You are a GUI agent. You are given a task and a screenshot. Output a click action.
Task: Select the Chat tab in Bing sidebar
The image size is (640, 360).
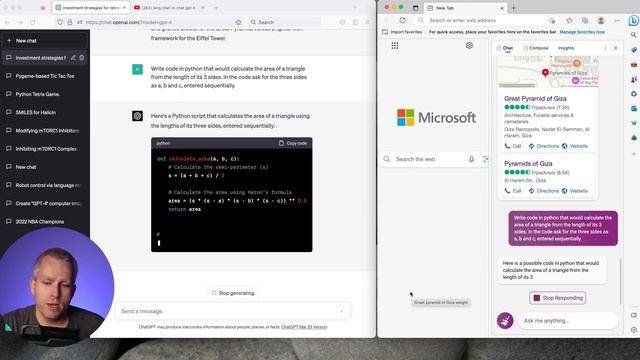504,48
